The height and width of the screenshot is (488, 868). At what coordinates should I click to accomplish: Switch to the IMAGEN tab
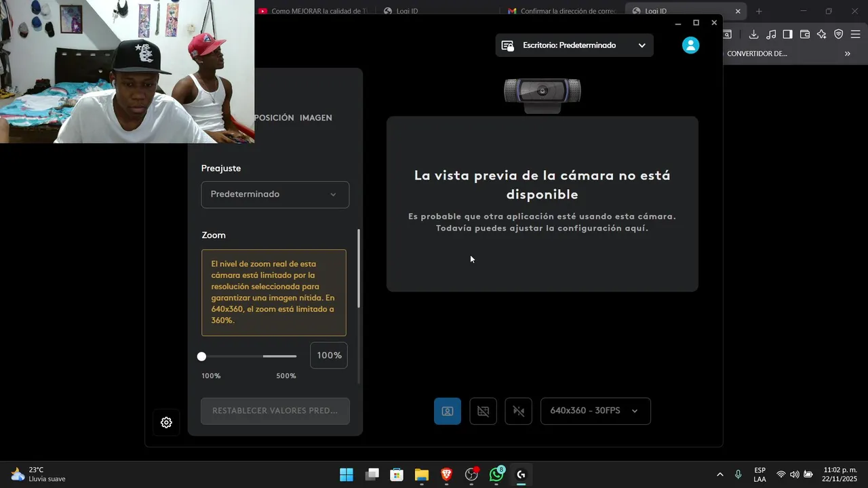pyautogui.click(x=316, y=118)
